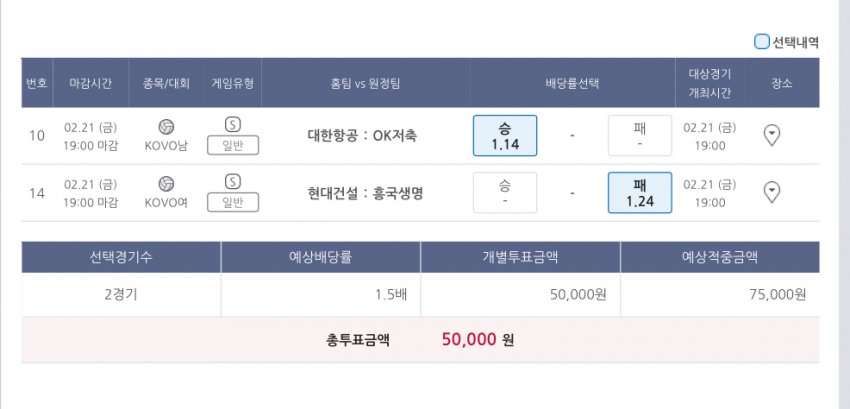The width and height of the screenshot is (850, 409).
Task: Click the 개별투표금액 50,000원 value
Action: pos(578,295)
